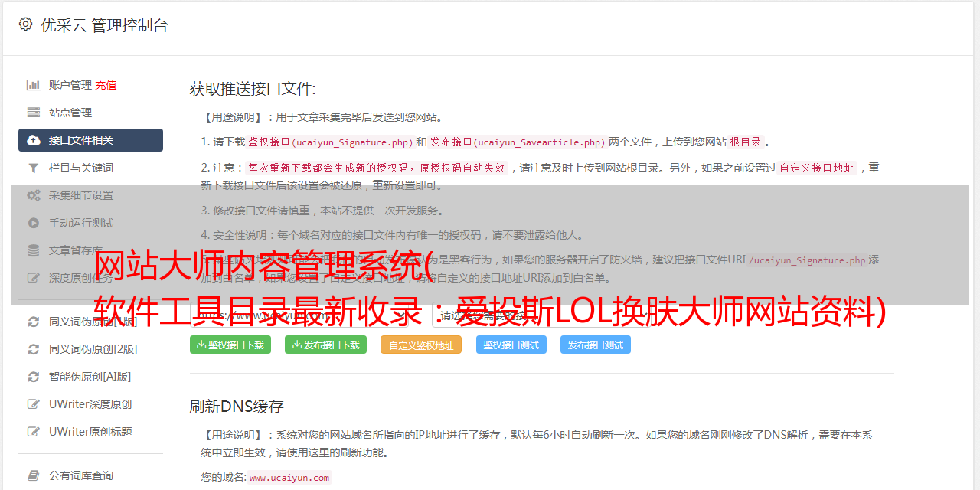Click the cloud upload icon of 接口文件相关

(x=34, y=140)
